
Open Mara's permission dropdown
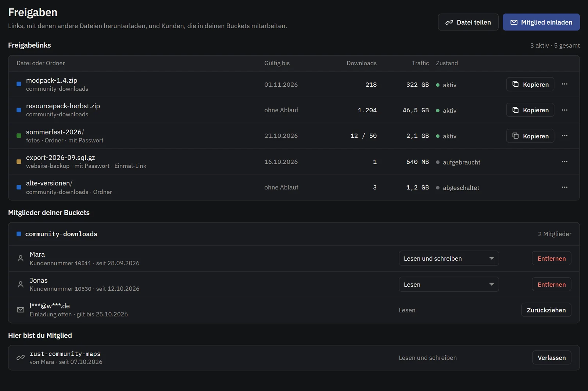click(x=449, y=258)
